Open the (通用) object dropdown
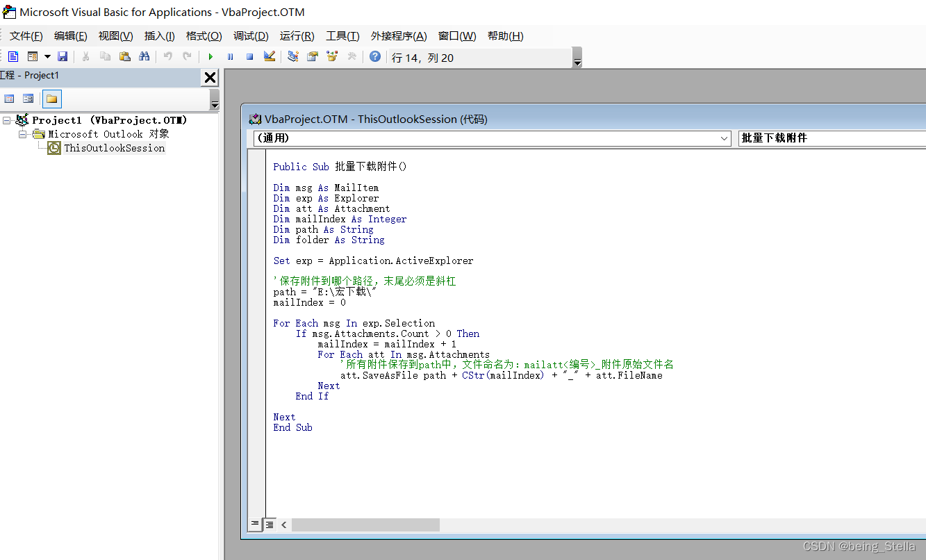This screenshot has width=926, height=560. point(492,138)
